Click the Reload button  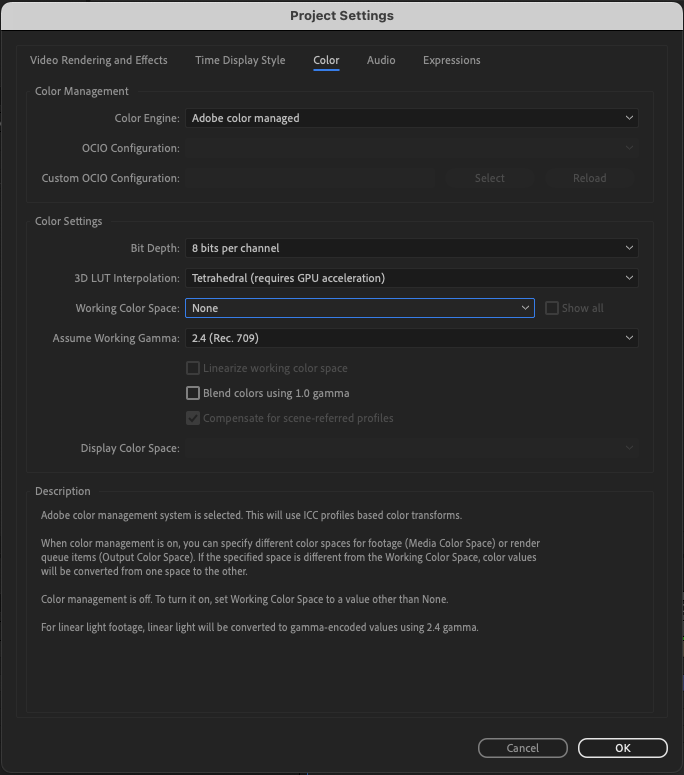pyautogui.click(x=589, y=178)
